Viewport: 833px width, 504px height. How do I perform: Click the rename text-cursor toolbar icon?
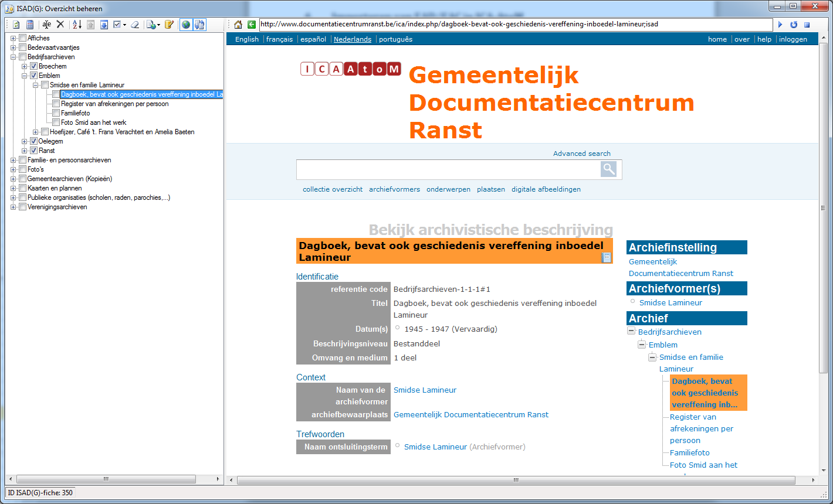(46, 25)
